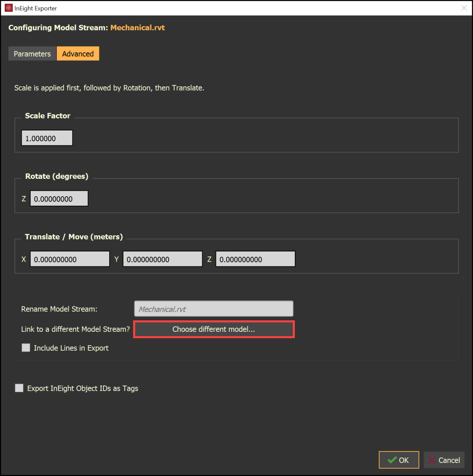Close the InEight Exporter window

pos(464,8)
